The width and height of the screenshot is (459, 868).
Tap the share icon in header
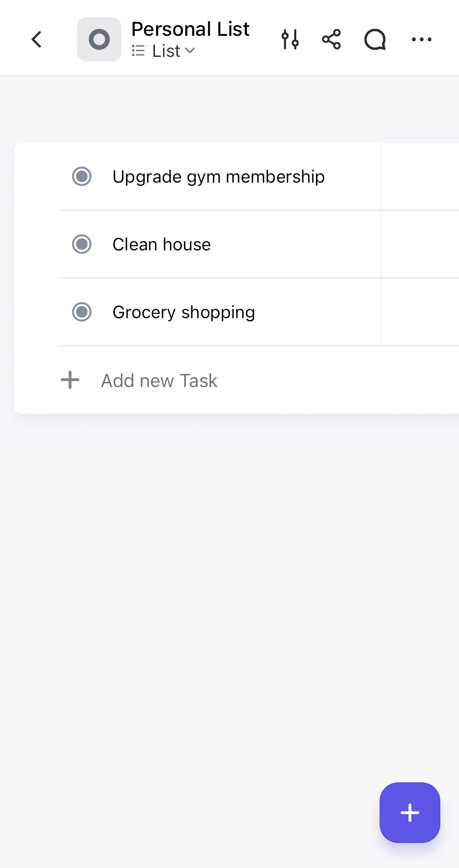click(x=331, y=39)
